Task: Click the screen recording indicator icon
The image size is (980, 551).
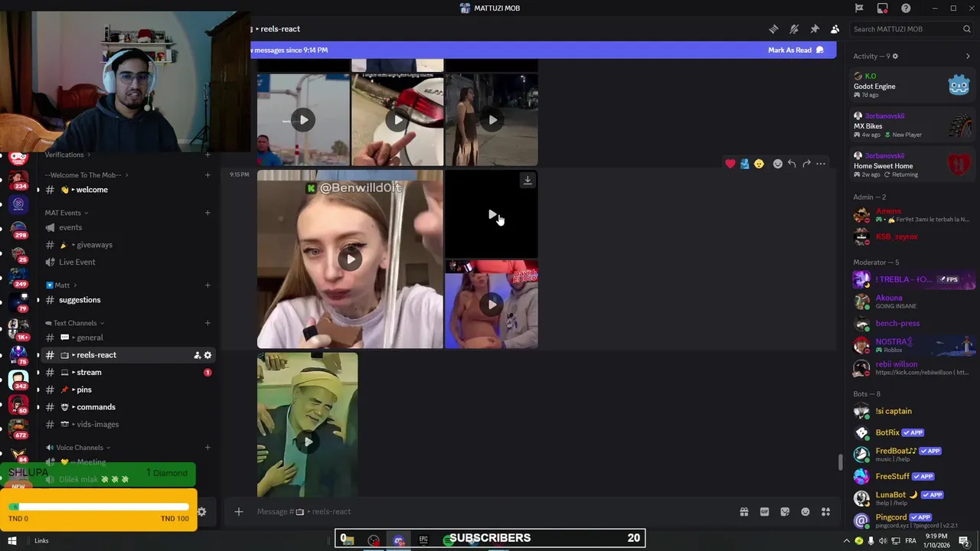Action: [x=883, y=8]
